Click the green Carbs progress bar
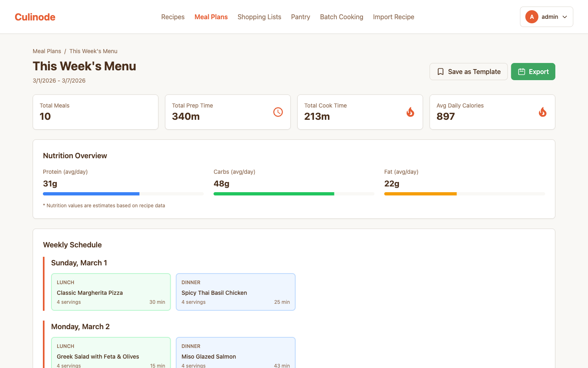588x368 pixels. click(x=274, y=193)
